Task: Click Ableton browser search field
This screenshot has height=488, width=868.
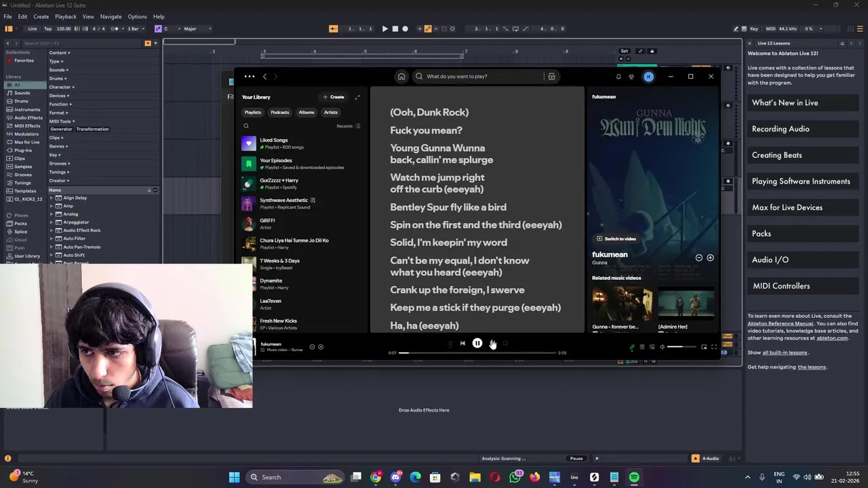Action: 81,43
